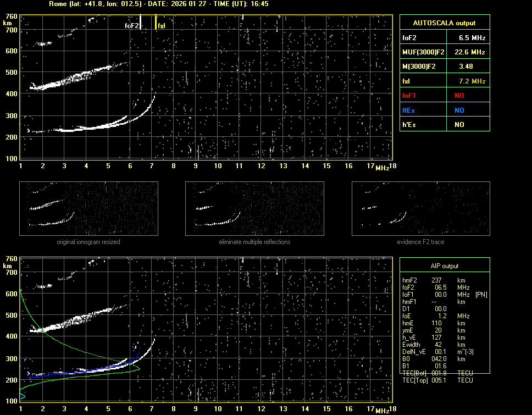Click the TEC[Top] value in AIP output
532x415 pixels.
[440, 380]
